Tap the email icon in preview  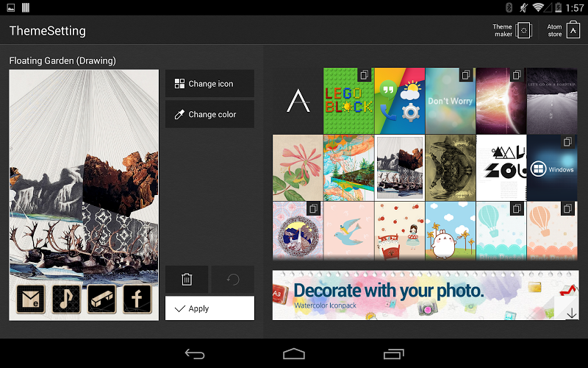coord(31,299)
